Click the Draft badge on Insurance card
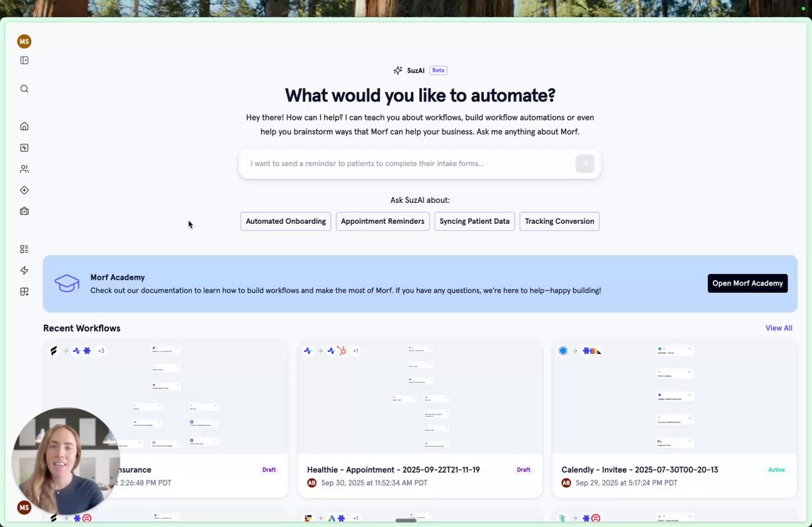812x527 pixels. pyautogui.click(x=269, y=470)
